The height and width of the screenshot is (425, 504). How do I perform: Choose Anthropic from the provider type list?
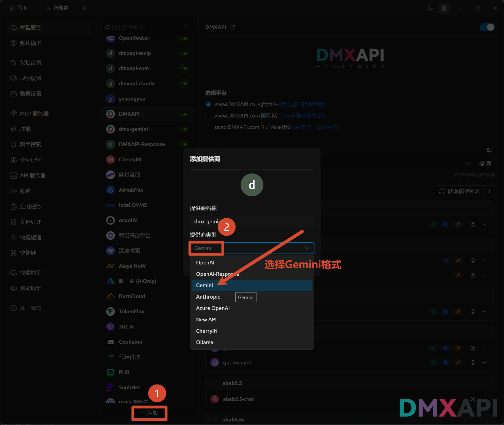tap(252, 297)
